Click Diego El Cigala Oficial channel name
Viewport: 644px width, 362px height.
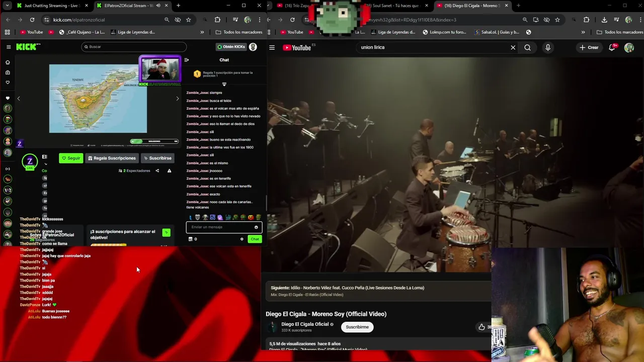click(305, 324)
